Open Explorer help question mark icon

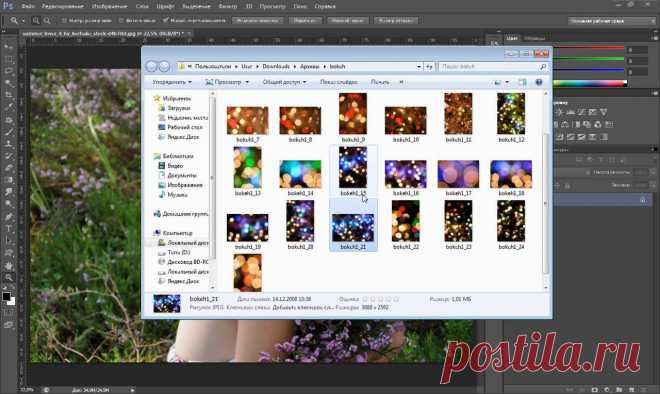pos(539,82)
